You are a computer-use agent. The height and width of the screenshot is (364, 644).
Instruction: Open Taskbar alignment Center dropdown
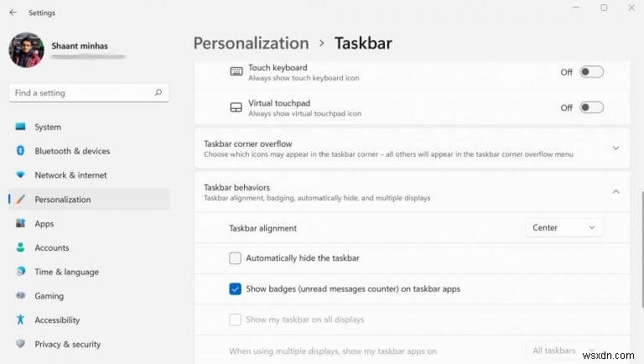[x=563, y=227]
